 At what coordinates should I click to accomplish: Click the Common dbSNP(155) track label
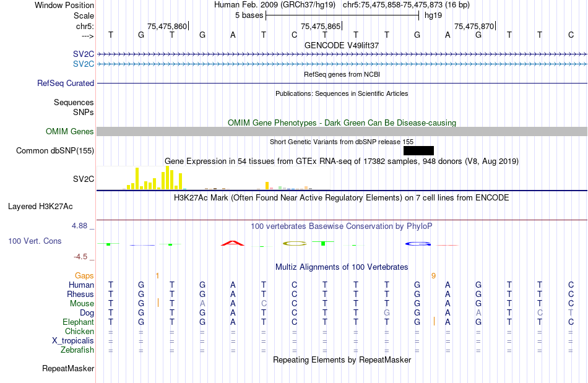54,150
